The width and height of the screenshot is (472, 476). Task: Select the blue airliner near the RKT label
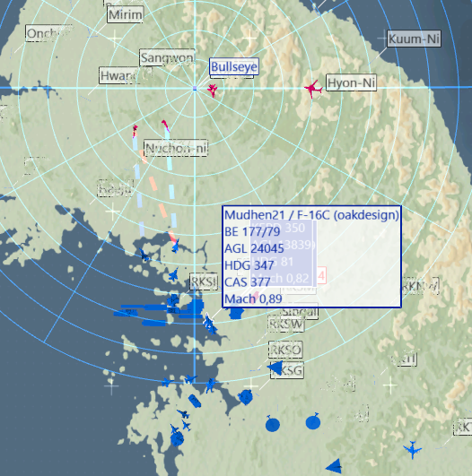tap(413, 449)
